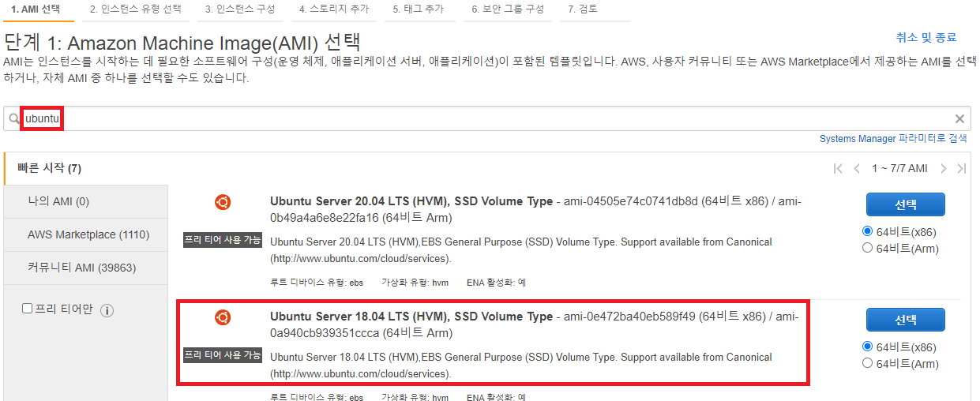Open the 나의 AMI (0) category

pyautogui.click(x=86, y=201)
